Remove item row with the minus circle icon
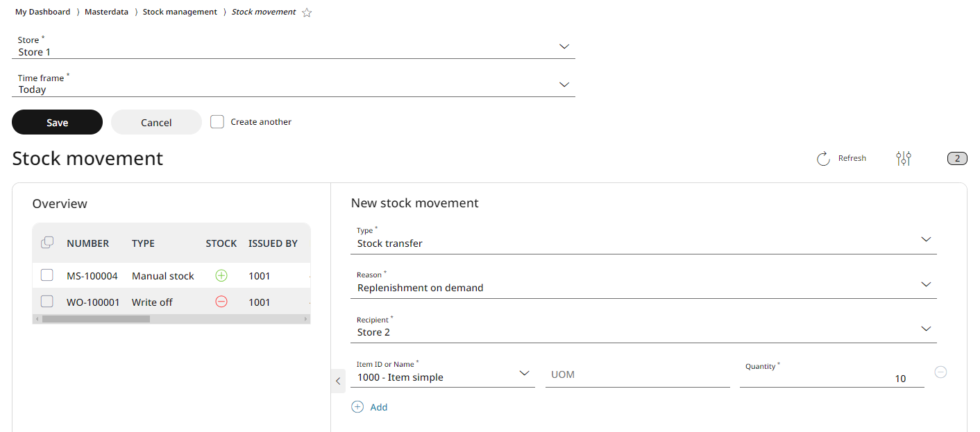The image size is (980, 432). (x=940, y=372)
